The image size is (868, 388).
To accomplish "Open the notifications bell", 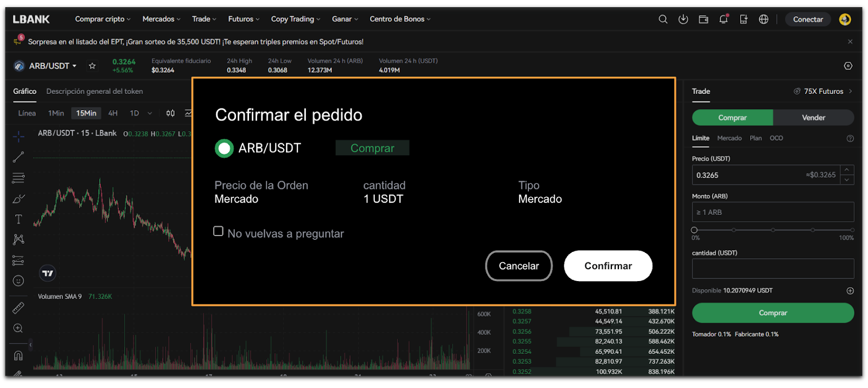I will (724, 19).
